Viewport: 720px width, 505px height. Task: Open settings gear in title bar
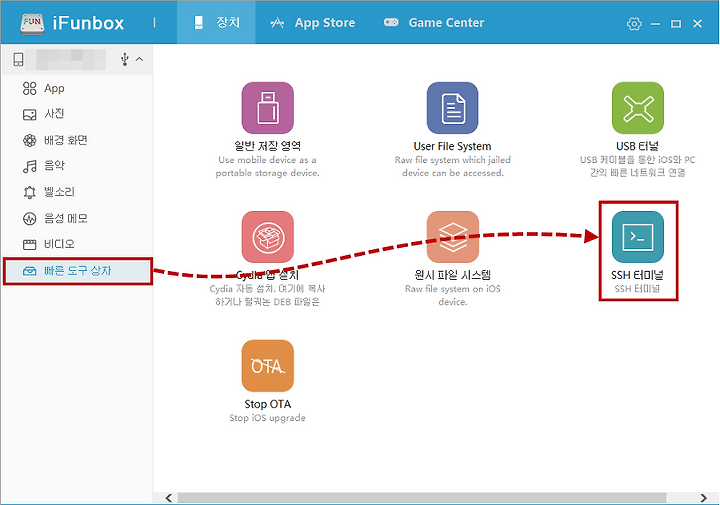tap(634, 23)
